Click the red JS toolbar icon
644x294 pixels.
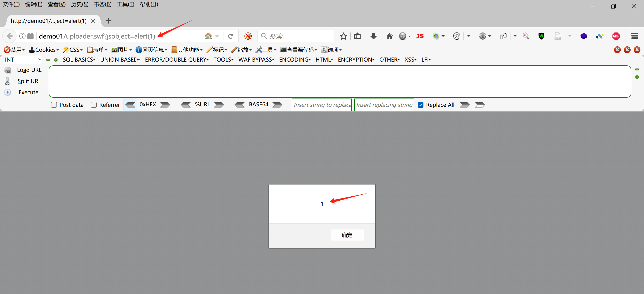pos(420,36)
